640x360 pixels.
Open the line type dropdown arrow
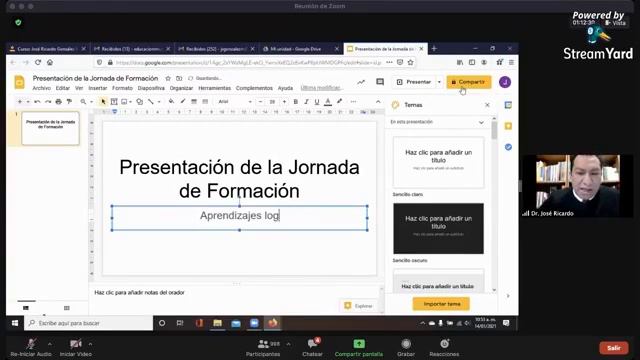pos(159,102)
